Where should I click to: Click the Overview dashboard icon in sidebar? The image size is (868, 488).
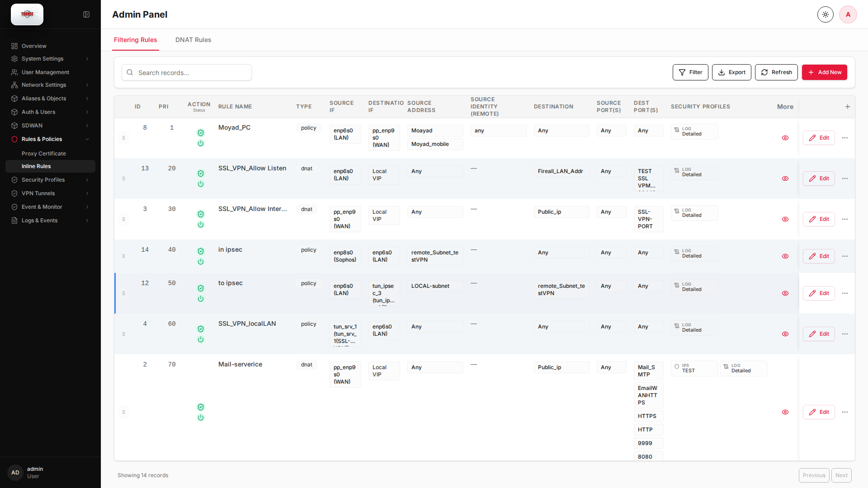14,46
